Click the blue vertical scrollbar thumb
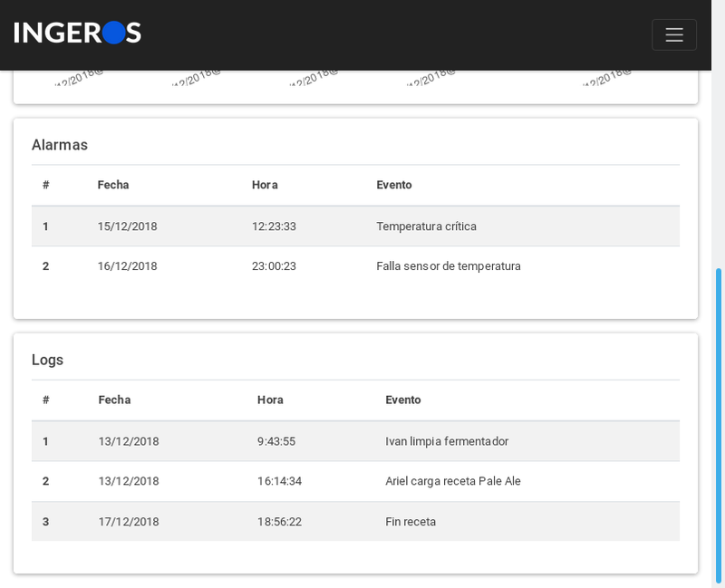Image resolution: width=725 pixels, height=588 pixels. tap(719, 426)
